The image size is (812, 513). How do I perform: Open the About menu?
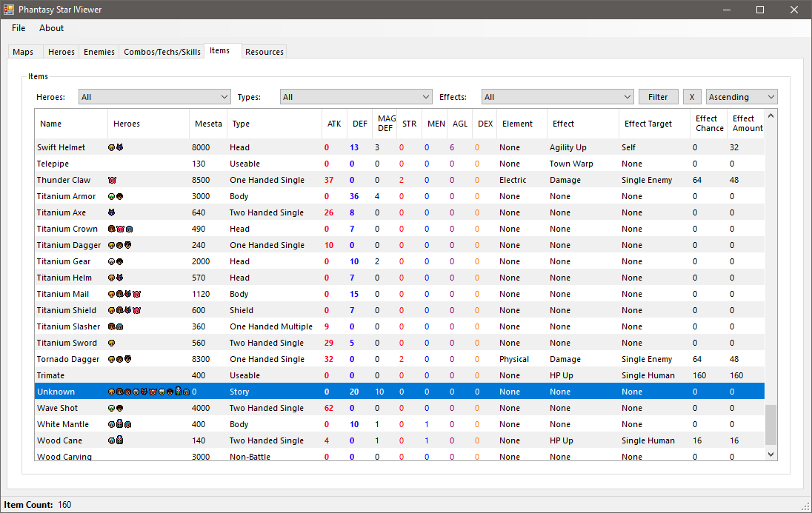click(x=51, y=28)
